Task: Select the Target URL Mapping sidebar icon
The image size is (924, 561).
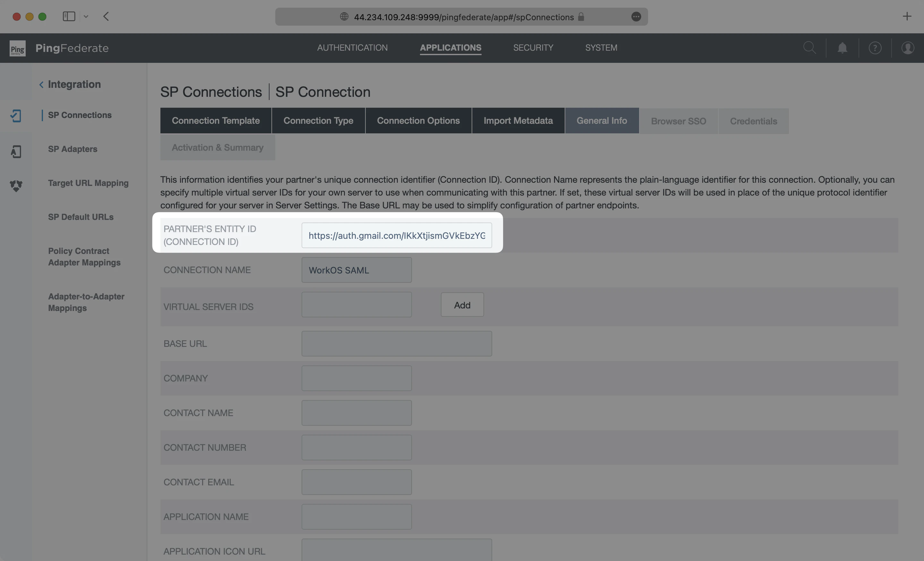Action: click(x=16, y=186)
